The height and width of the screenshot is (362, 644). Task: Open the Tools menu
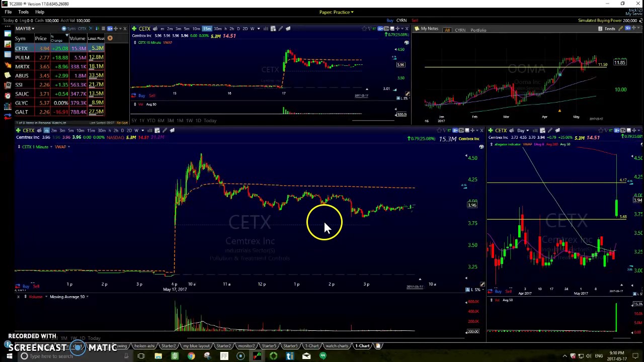pyautogui.click(x=23, y=12)
